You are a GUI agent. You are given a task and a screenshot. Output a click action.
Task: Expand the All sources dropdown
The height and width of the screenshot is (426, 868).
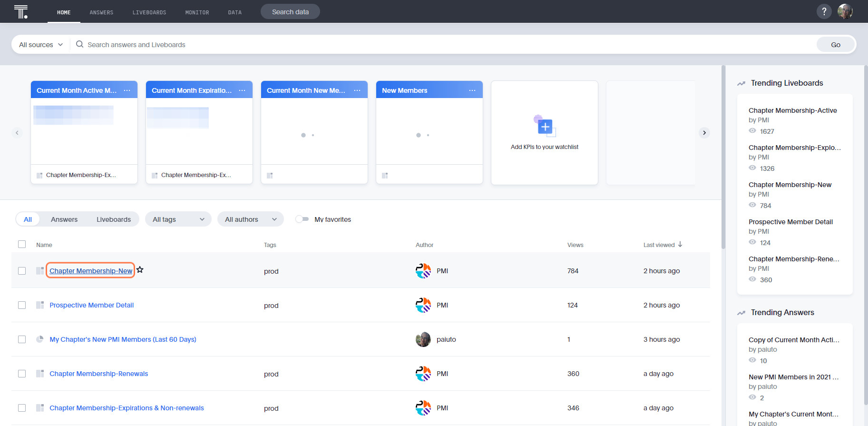(x=41, y=44)
